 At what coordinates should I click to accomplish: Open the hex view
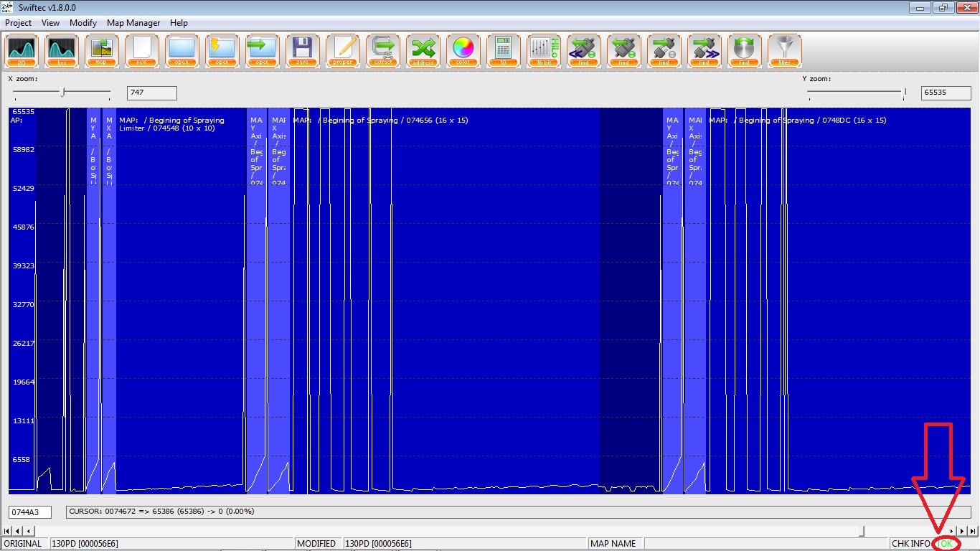click(62, 50)
